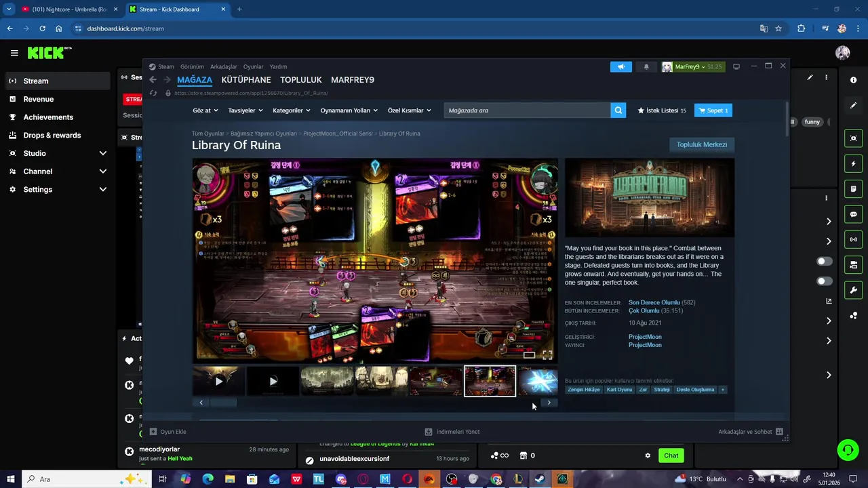868x488 pixels.
Task: Open the Sepet cart button
Action: (713, 110)
